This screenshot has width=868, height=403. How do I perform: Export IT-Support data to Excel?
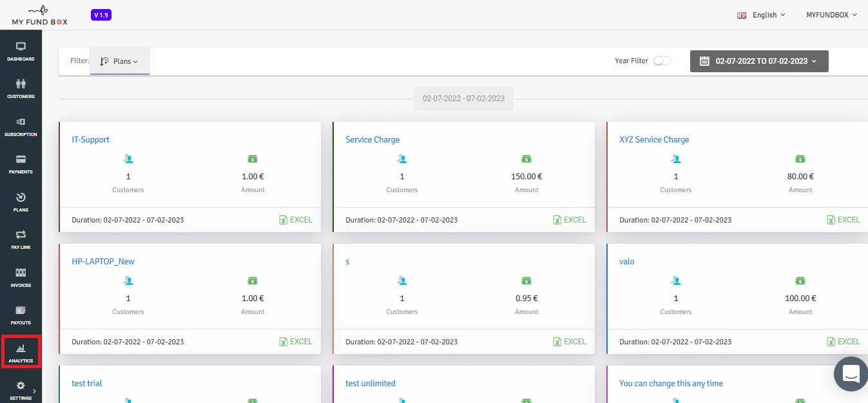click(296, 220)
